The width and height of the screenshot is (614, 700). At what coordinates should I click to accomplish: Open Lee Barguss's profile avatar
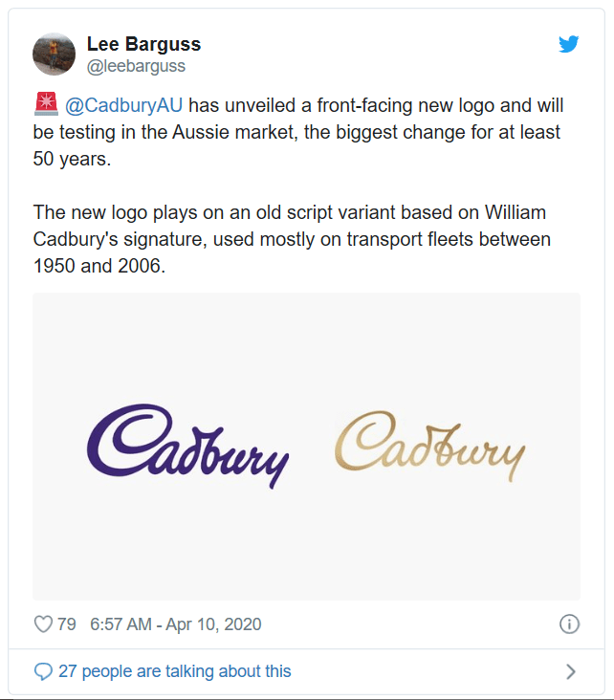(x=55, y=54)
